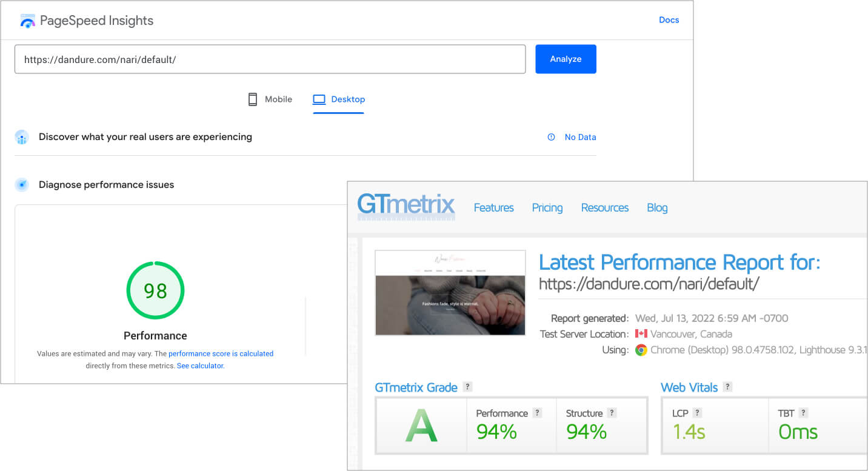The height and width of the screenshot is (471, 868).
Task: Click the site preview thumbnail in GTmetrix
Action: (x=450, y=293)
